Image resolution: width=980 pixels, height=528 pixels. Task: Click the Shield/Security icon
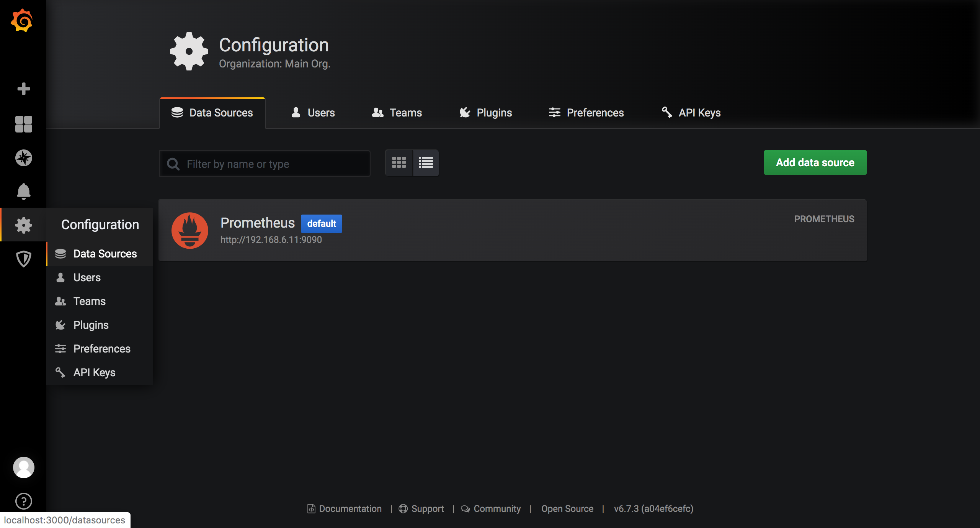click(x=23, y=258)
